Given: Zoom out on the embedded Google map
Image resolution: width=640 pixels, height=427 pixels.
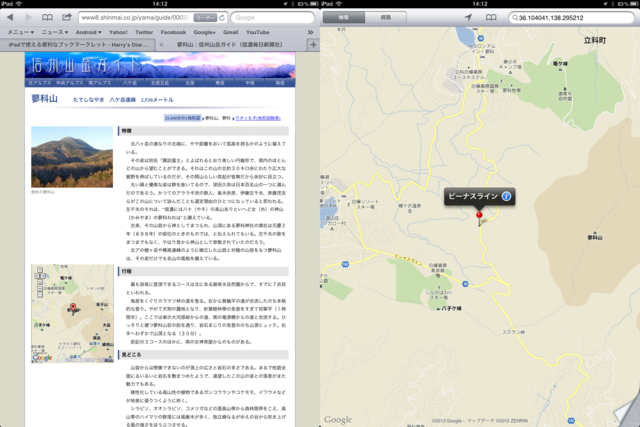Looking at the screenshot, I should point(40,294).
